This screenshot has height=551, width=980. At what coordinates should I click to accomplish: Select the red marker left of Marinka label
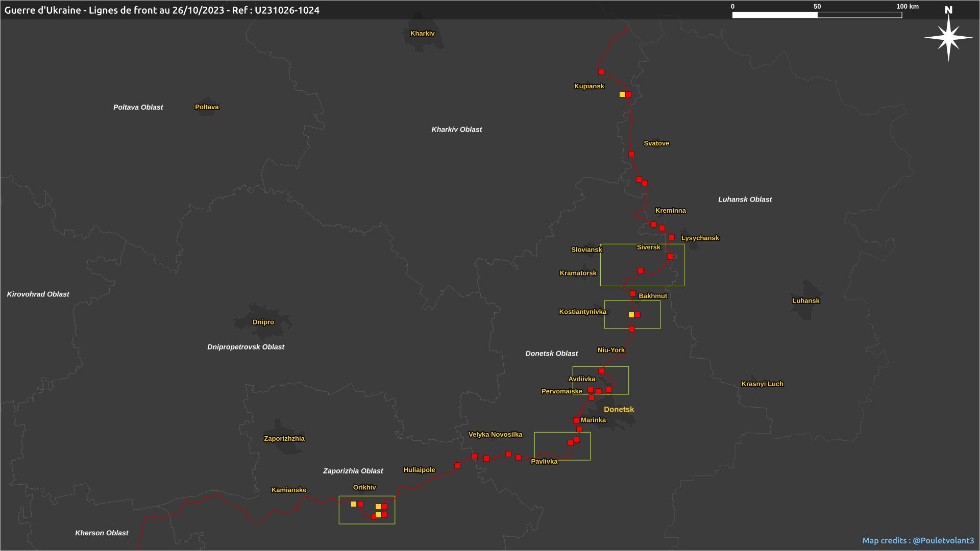pos(576,420)
